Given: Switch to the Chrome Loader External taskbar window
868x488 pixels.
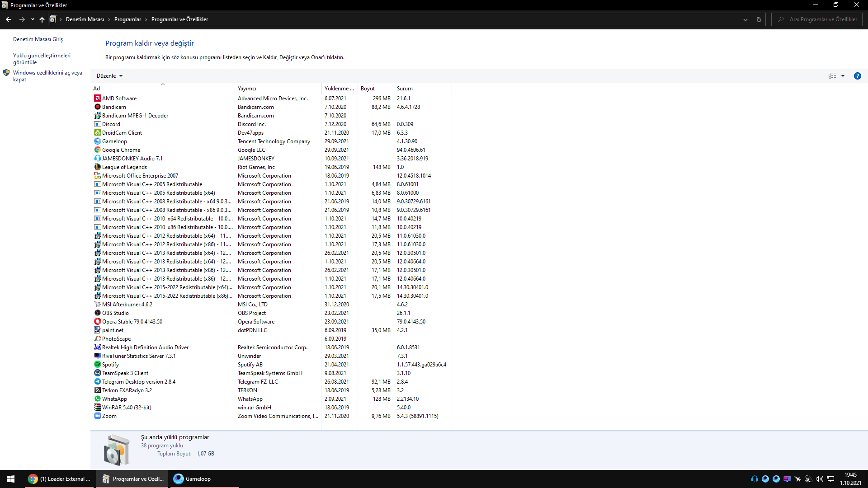Looking at the screenshot, I should 59,479.
